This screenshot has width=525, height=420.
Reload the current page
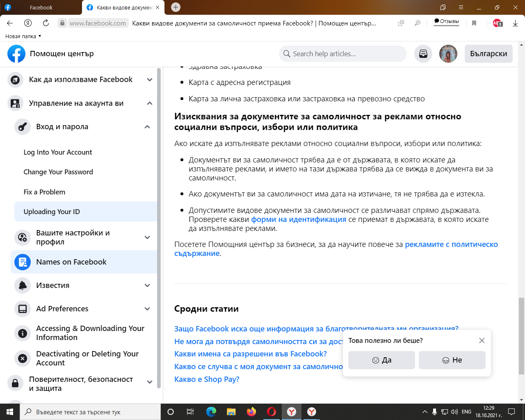click(x=46, y=23)
